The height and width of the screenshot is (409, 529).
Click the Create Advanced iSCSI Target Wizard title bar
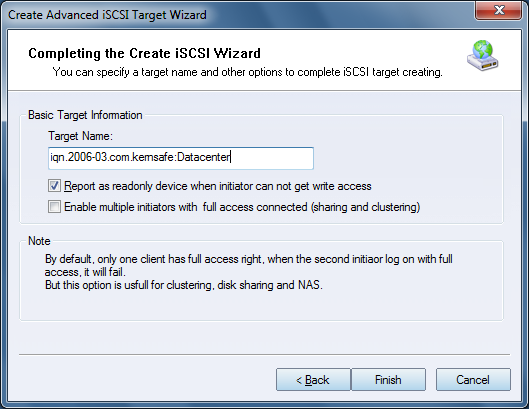coord(236,15)
